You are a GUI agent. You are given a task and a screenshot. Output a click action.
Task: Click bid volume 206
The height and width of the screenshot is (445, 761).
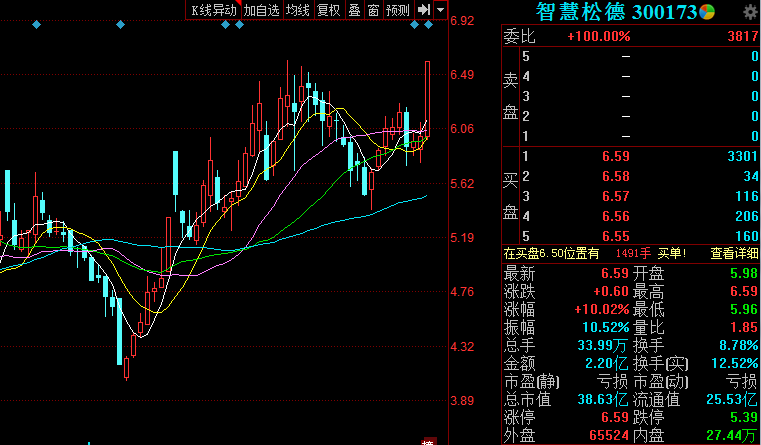click(746, 216)
